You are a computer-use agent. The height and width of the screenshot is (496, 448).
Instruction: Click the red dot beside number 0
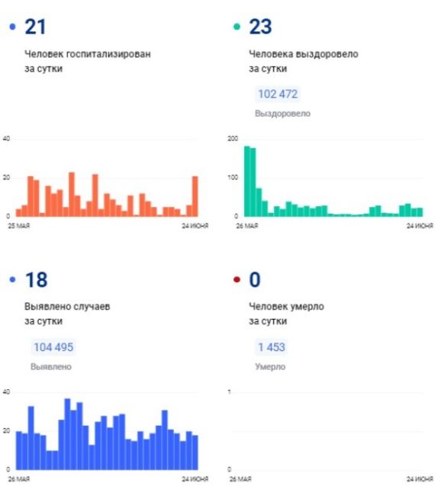237,279
